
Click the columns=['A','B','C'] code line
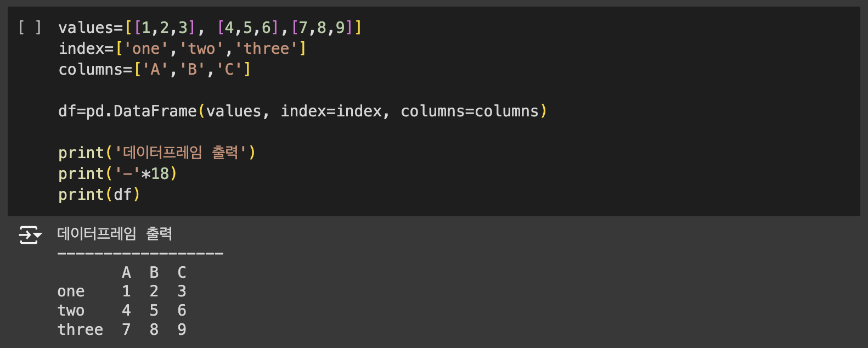(154, 69)
